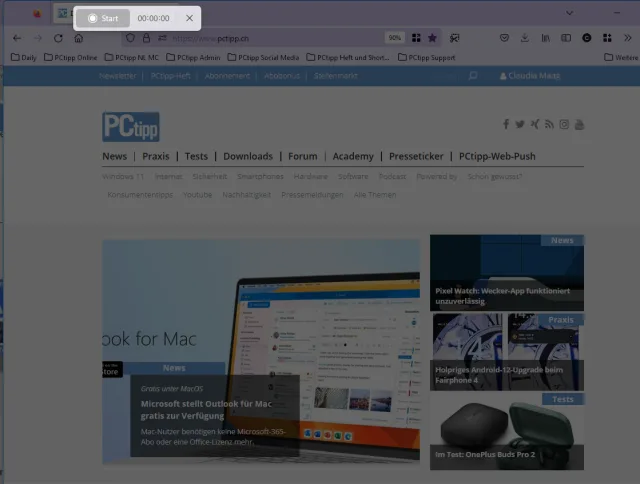
Task: Open the PCtipp Facebook page icon
Action: pos(506,125)
